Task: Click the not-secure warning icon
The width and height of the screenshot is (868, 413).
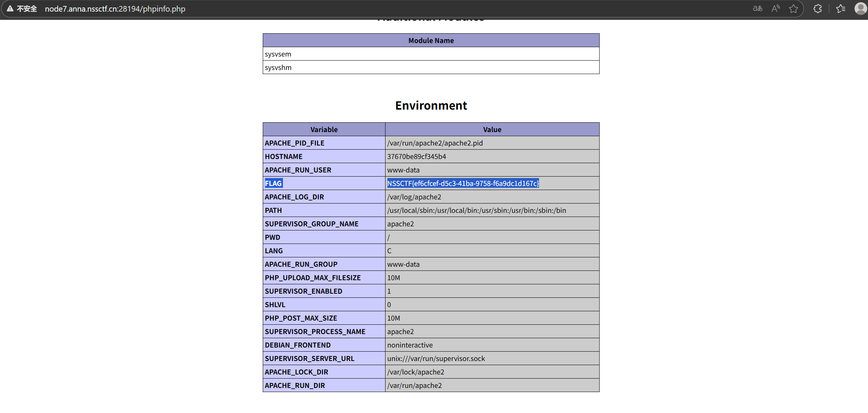Action: pos(10,9)
